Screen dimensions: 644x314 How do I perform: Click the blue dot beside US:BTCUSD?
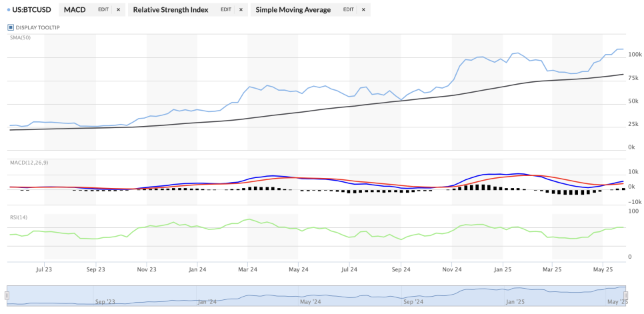pyautogui.click(x=9, y=10)
